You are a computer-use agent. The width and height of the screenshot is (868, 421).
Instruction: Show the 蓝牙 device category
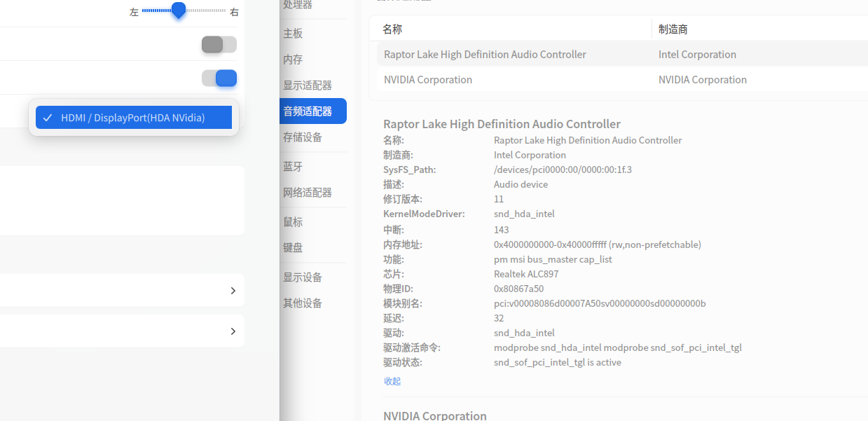(x=293, y=167)
